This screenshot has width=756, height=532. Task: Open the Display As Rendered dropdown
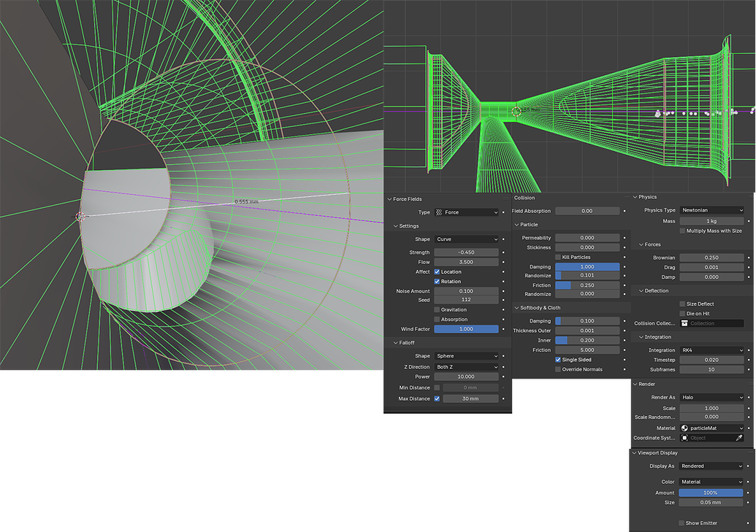coord(711,466)
